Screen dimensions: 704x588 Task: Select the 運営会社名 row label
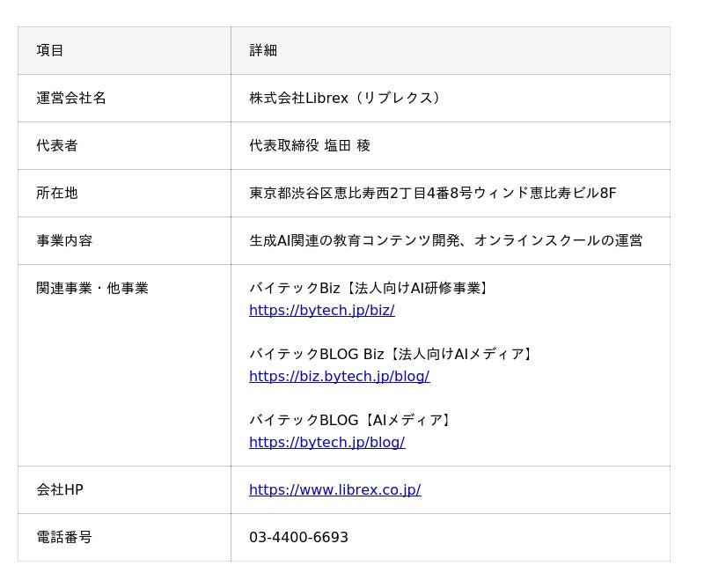click(x=71, y=98)
